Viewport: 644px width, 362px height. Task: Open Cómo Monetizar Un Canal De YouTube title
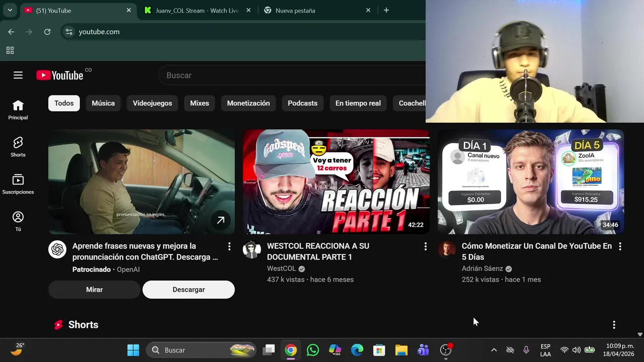tap(537, 251)
